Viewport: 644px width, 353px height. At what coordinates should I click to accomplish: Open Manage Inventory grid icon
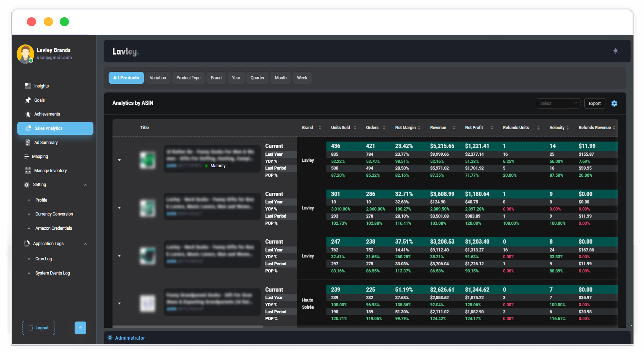(28, 171)
